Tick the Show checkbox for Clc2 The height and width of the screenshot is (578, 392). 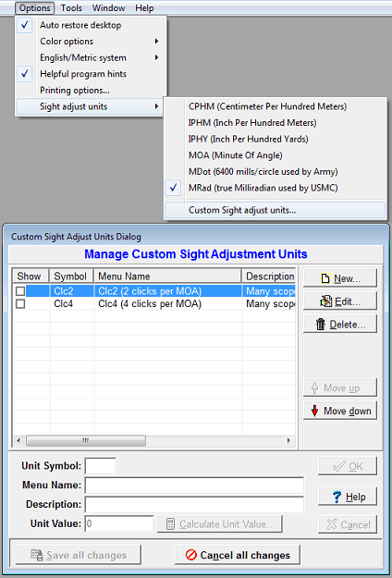click(20, 291)
